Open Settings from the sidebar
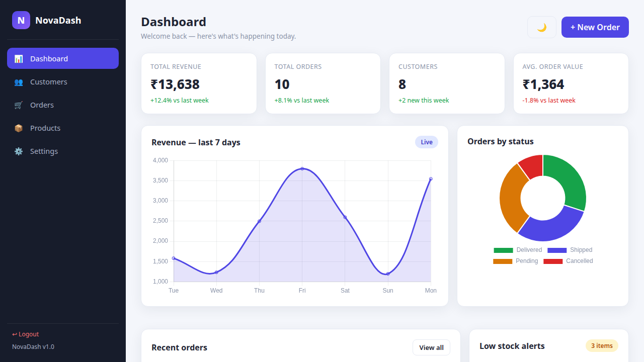This screenshot has height=362, width=644. point(63,151)
